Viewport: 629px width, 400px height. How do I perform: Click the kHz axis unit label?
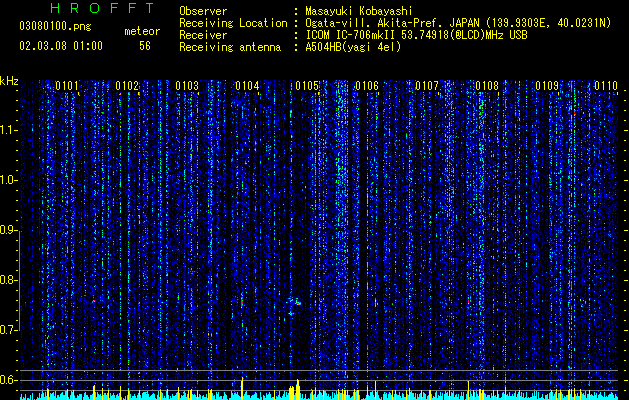(x=9, y=81)
